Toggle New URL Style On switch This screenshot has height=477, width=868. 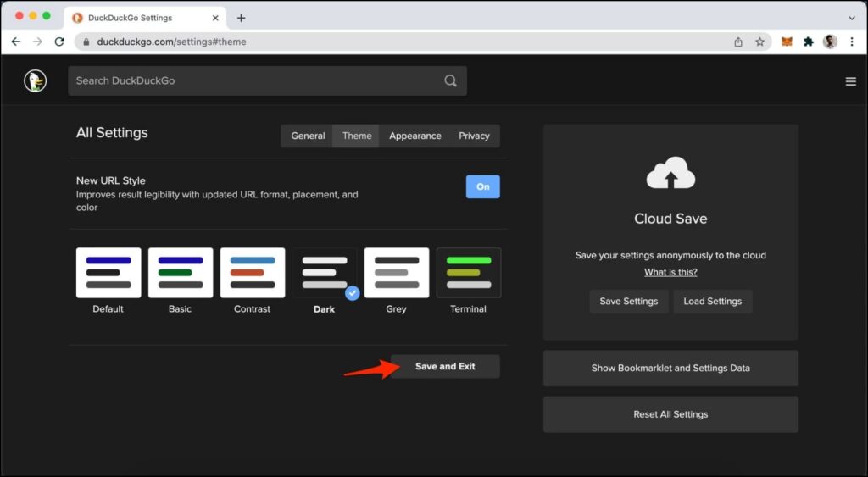click(x=482, y=186)
